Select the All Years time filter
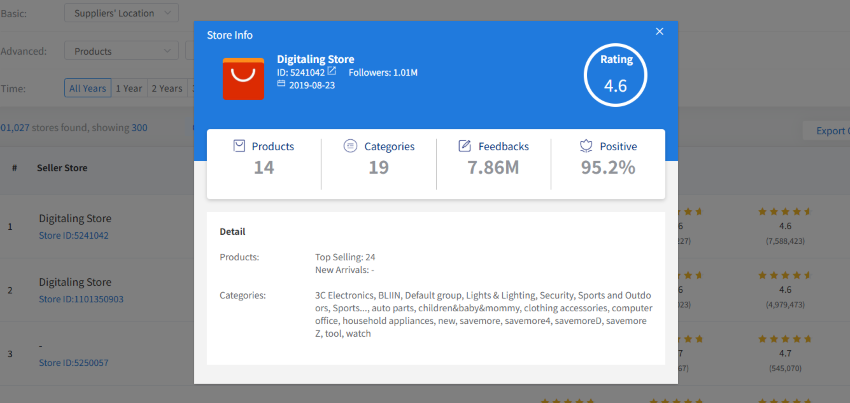Viewport: 850px width, 403px height. tap(88, 88)
